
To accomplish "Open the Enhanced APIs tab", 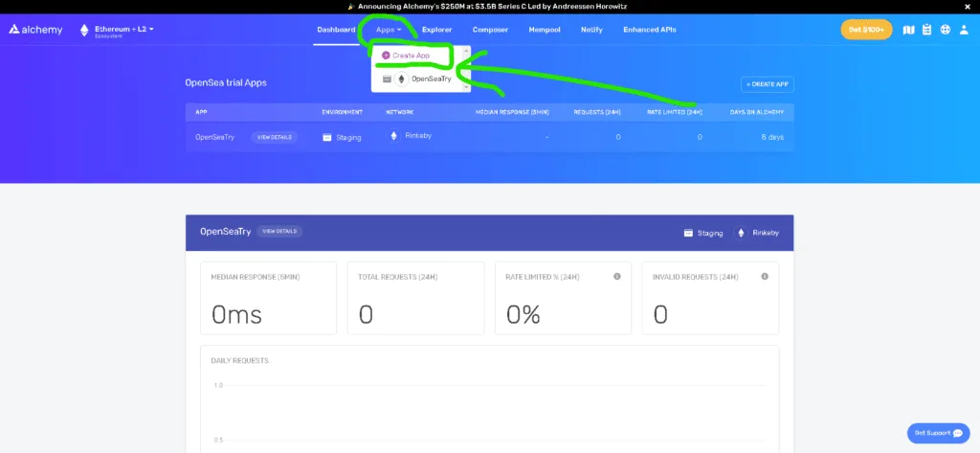I will [x=650, y=30].
